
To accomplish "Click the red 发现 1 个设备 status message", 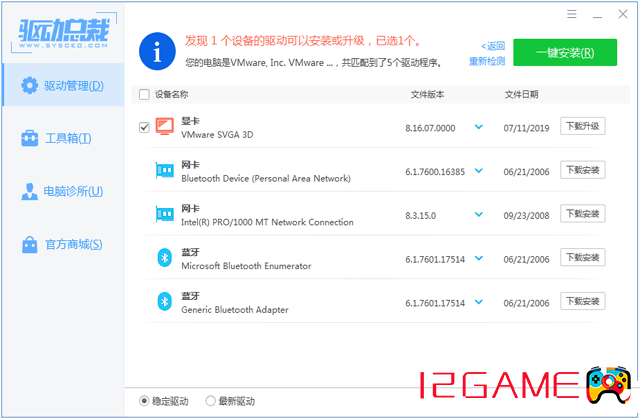I will 303,41.
